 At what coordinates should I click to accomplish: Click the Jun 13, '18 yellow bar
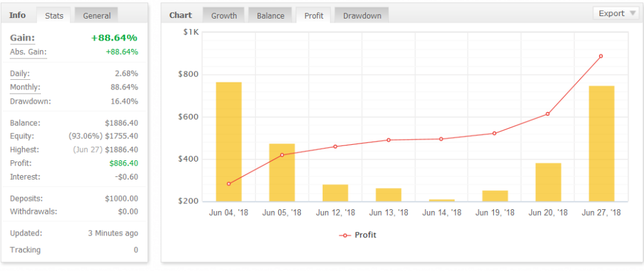coord(388,195)
